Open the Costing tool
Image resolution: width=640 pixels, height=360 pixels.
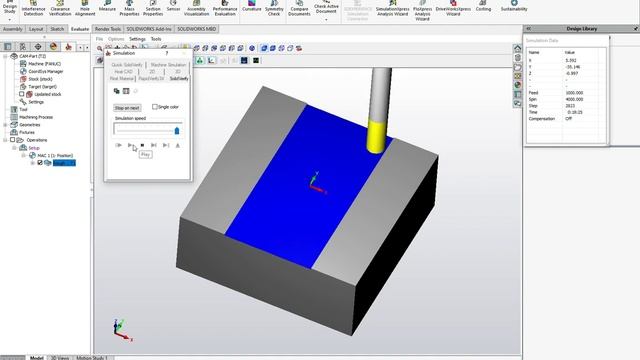click(x=483, y=6)
